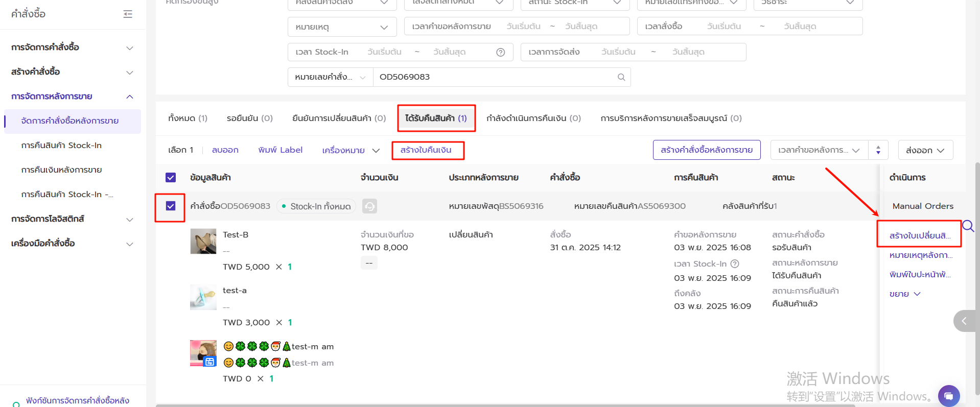Click the Test-B product thumbnail
Screen dimensions: 980x407
tap(203, 241)
